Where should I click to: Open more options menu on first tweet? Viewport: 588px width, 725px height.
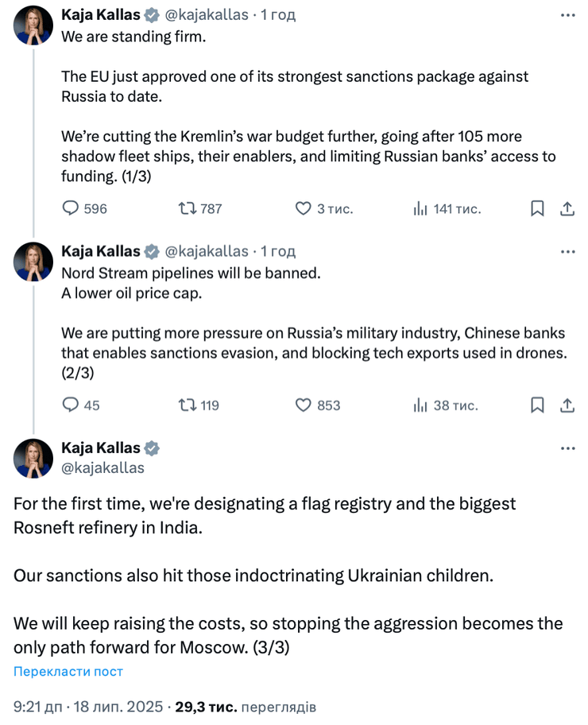(567, 14)
